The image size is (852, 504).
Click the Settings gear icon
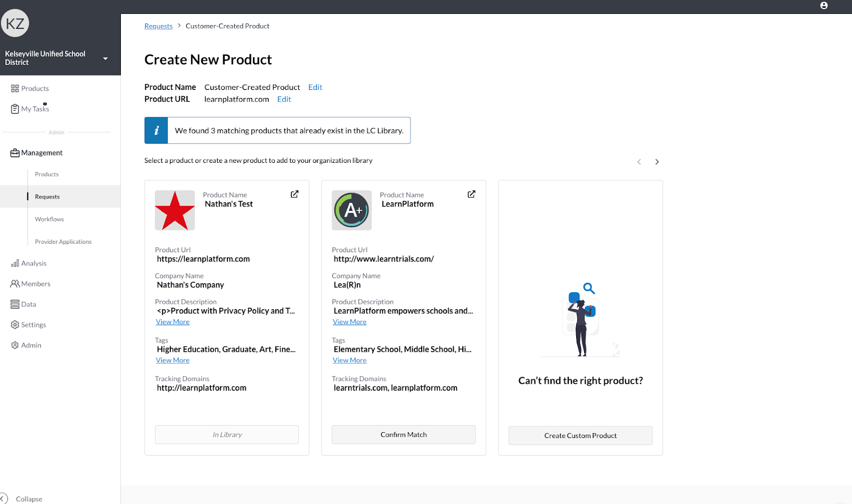(x=15, y=325)
